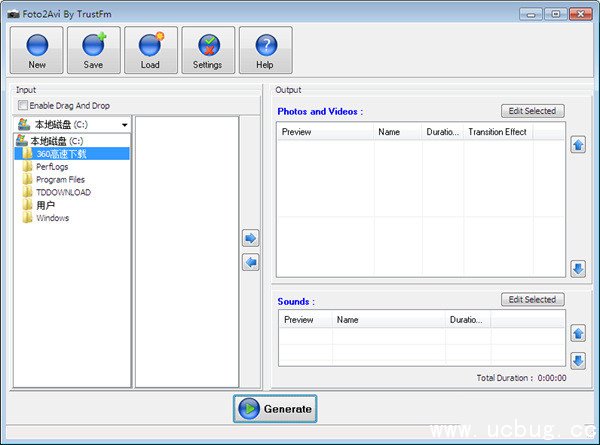
Task: Click the Transition Effect column header
Action: pyautogui.click(x=497, y=132)
